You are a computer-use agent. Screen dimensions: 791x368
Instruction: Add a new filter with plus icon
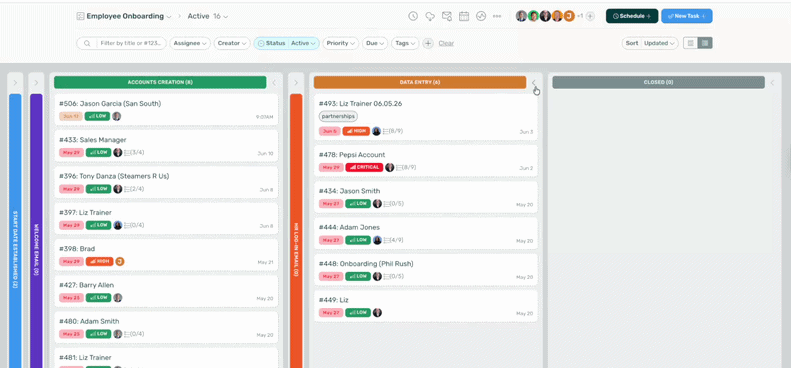[x=428, y=43]
